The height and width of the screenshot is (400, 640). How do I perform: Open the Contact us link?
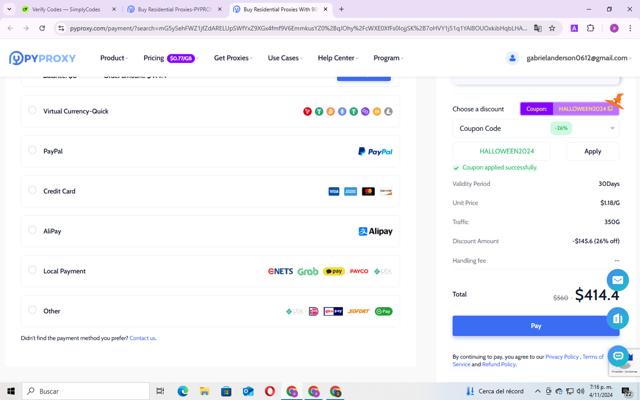pos(142,338)
